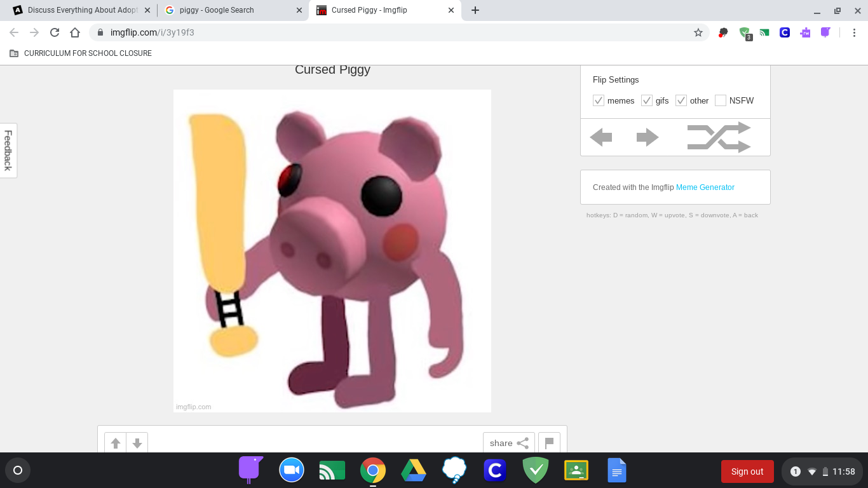Enable the NSFW checkbox
868x488 pixels.
(x=721, y=100)
